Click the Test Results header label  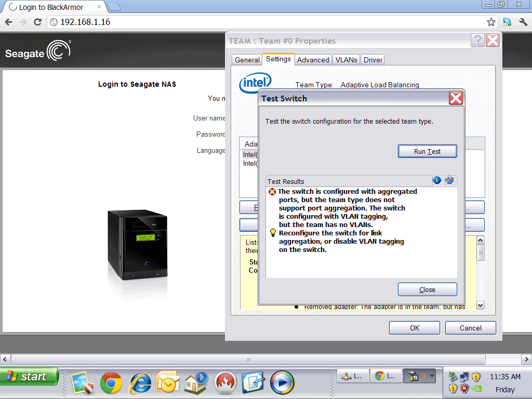point(286,181)
